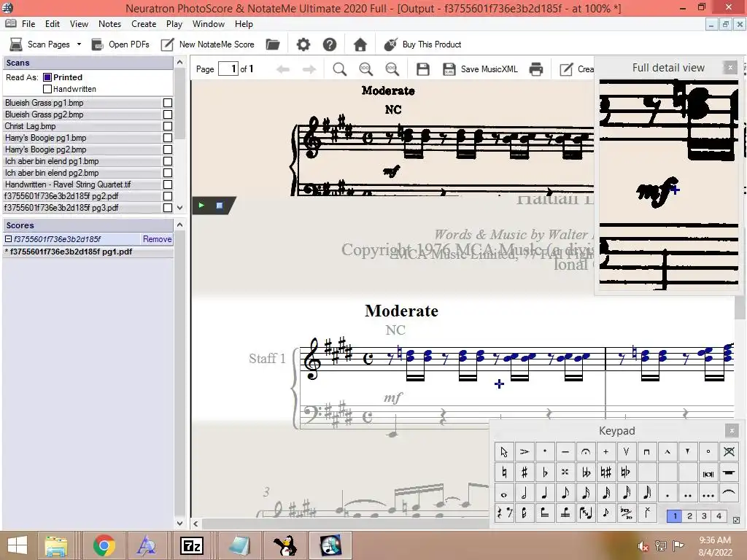Choose quarter note value in Keypad

(544, 494)
